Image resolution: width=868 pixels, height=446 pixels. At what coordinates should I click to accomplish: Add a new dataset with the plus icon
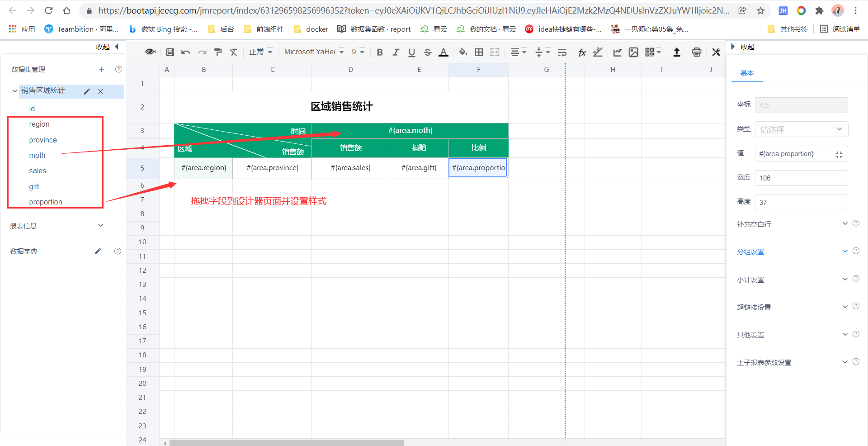coord(101,69)
